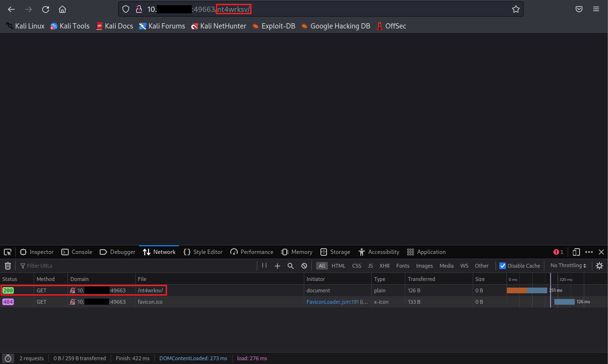Filter requests by Other
The width and height of the screenshot is (608, 364).
482,266
